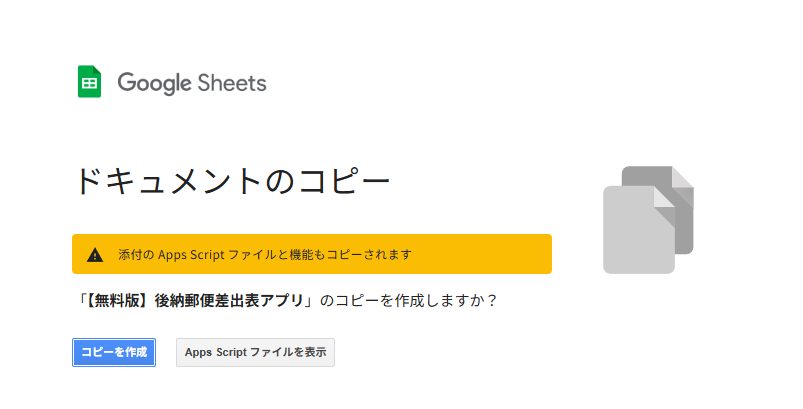The height and width of the screenshot is (409, 803).
Task: Click the bold "【無料版】" text
Action: pos(117,300)
